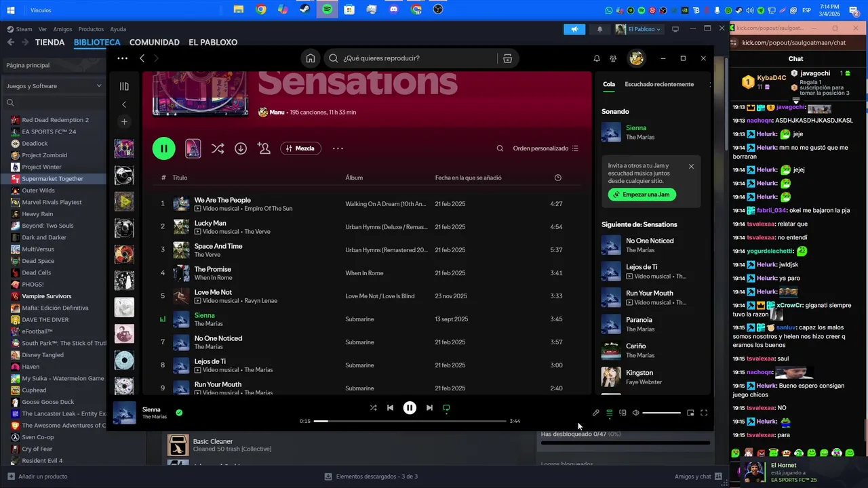
Task: Expand Juegos y Software filter in Steam
Action: [54, 86]
